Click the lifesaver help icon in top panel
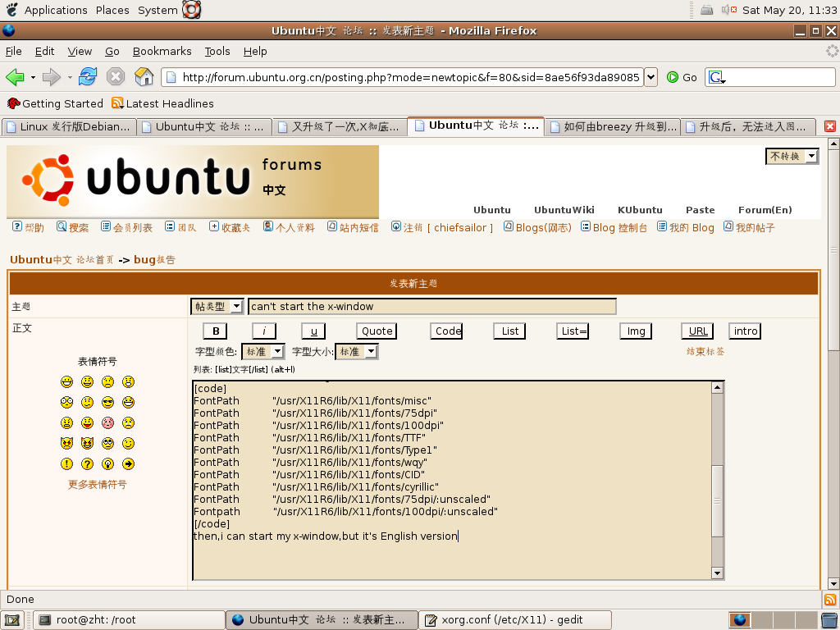This screenshot has width=840, height=630. [191, 10]
